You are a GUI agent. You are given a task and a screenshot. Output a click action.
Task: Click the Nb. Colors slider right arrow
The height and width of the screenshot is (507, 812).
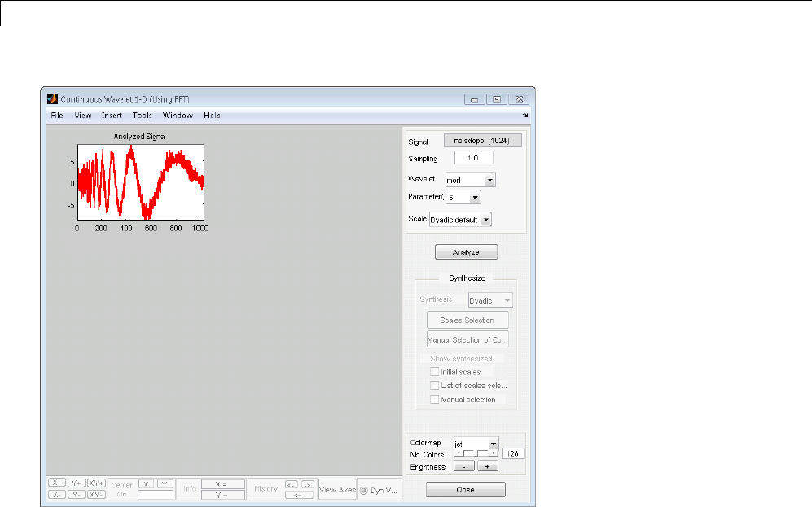(x=494, y=454)
